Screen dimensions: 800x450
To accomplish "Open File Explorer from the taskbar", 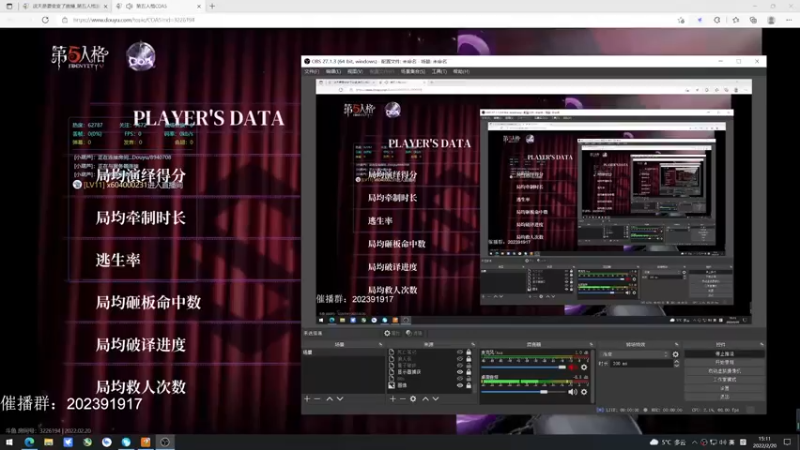I will click(x=48, y=442).
